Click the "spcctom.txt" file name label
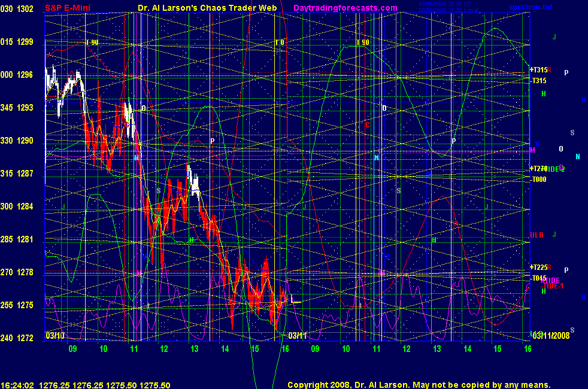588x389 pixels. click(x=531, y=7)
